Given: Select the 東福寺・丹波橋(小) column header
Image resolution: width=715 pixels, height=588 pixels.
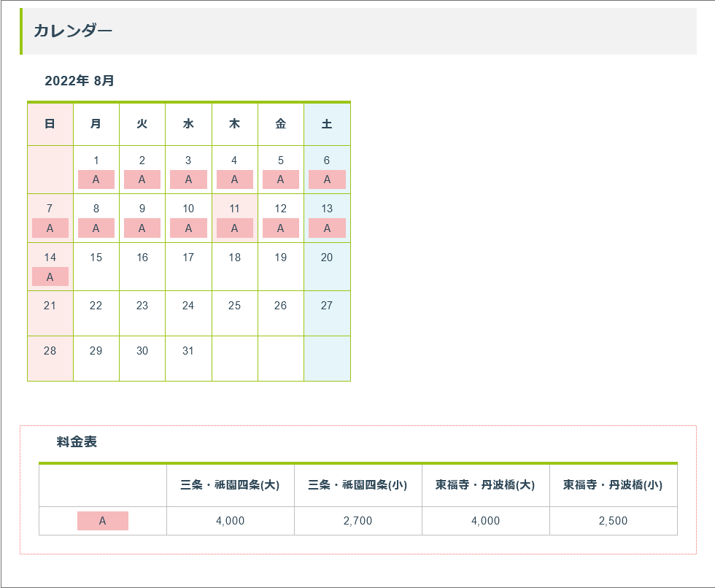Looking at the screenshot, I should pos(613,484).
